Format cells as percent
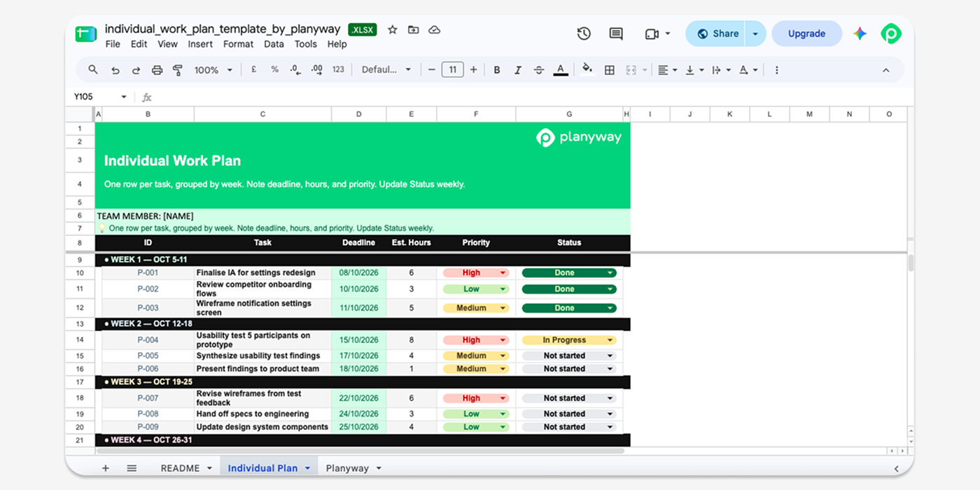980x490 pixels. coord(274,69)
